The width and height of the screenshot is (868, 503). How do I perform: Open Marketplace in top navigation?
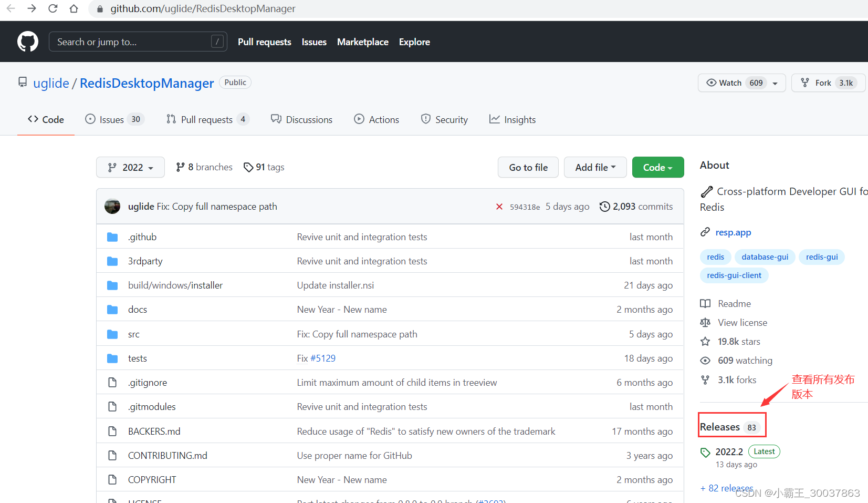[x=363, y=42]
